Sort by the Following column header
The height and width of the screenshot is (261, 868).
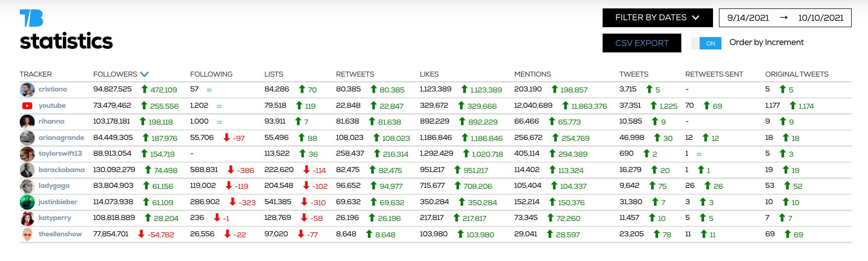pyautogui.click(x=211, y=74)
